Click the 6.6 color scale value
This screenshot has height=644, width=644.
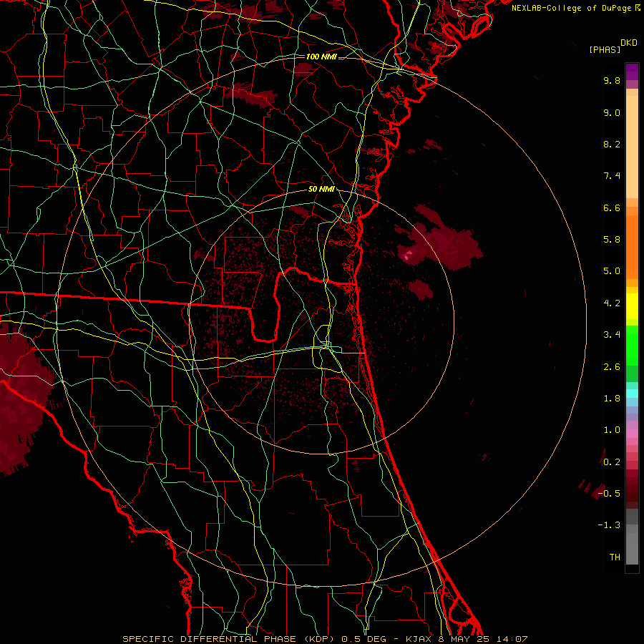(612, 208)
